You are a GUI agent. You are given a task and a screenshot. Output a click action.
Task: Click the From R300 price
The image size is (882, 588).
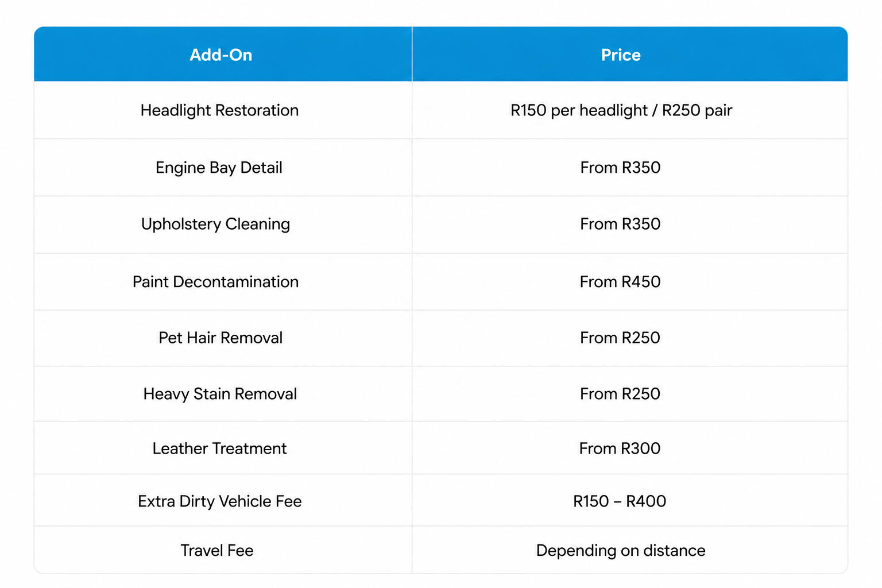coord(620,448)
